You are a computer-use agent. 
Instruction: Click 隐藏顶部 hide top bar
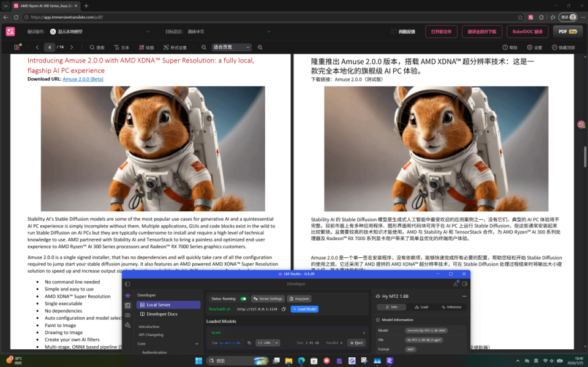pyautogui.click(x=563, y=47)
